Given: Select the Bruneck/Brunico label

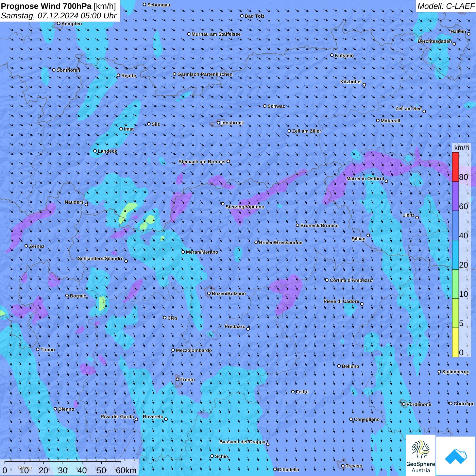Looking at the screenshot, I should click(319, 225).
